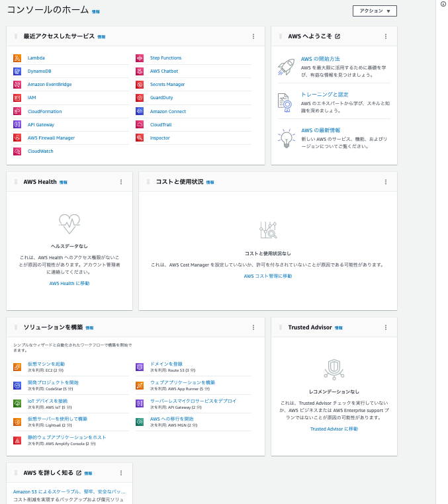This screenshot has width=448, height=504.
Task: Click the info circle icon in right panel
Action: point(443,4)
